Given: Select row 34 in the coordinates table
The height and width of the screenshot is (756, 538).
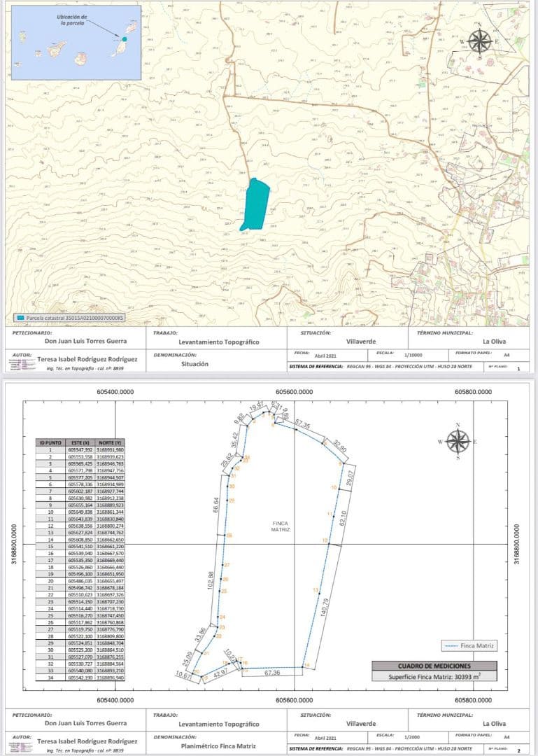Looking at the screenshot, I should coord(81,678).
